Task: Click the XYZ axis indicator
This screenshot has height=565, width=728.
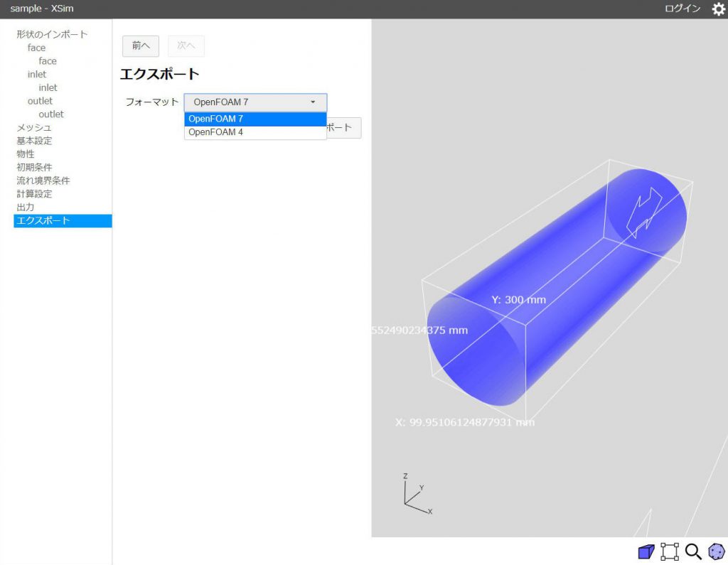Action: (x=416, y=495)
